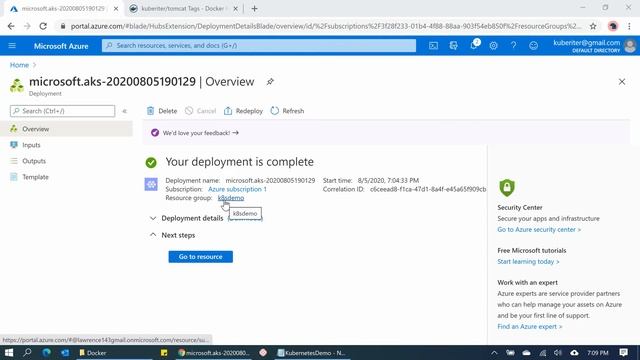Click the global Search resources, services, docs field
The height and width of the screenshot is (360, 640).
tap(259, 46)
